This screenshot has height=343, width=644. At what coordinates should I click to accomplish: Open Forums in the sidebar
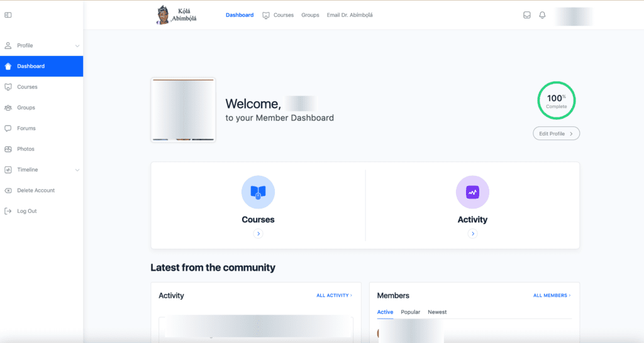click(x=26, y=128)
